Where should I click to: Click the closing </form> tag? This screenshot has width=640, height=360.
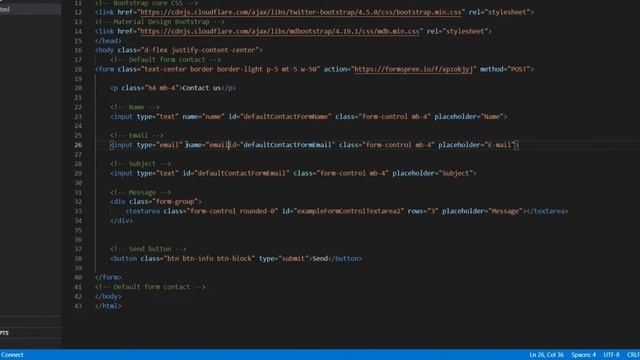point(108,278)
